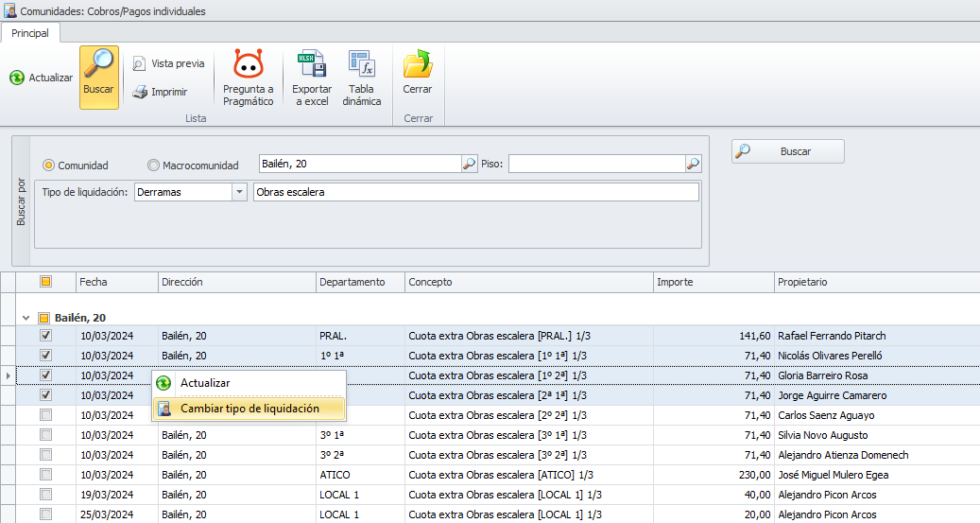Check the 19/03/2024 LOCAL 1 row checkbox
Image resolution: width=980 pixels, height=523 pixels.
tap(45, 495)
